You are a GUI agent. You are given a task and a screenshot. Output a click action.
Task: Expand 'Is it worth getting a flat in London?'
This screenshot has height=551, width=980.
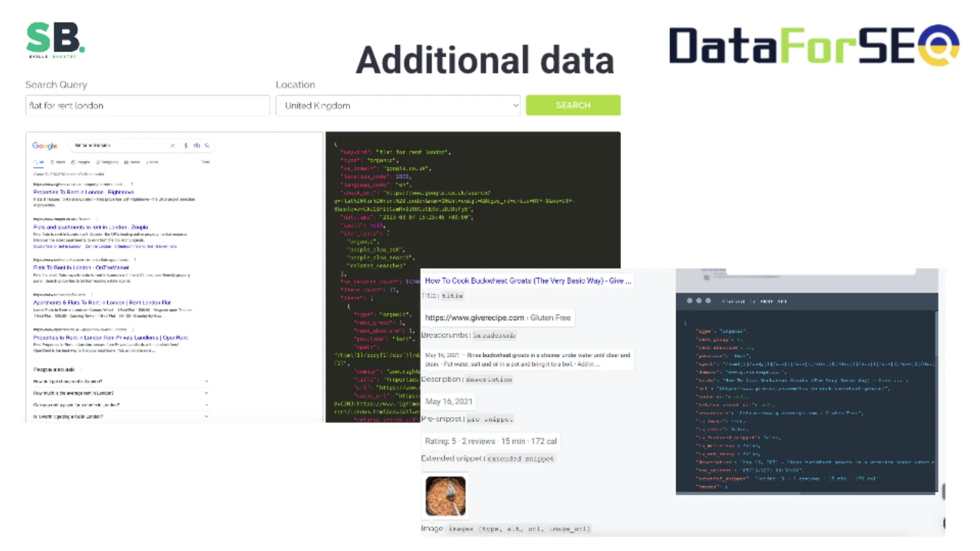point(121,416)
